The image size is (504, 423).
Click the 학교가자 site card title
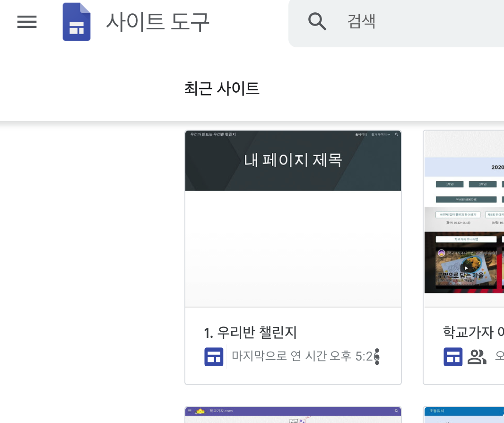(x=473, y=332)
